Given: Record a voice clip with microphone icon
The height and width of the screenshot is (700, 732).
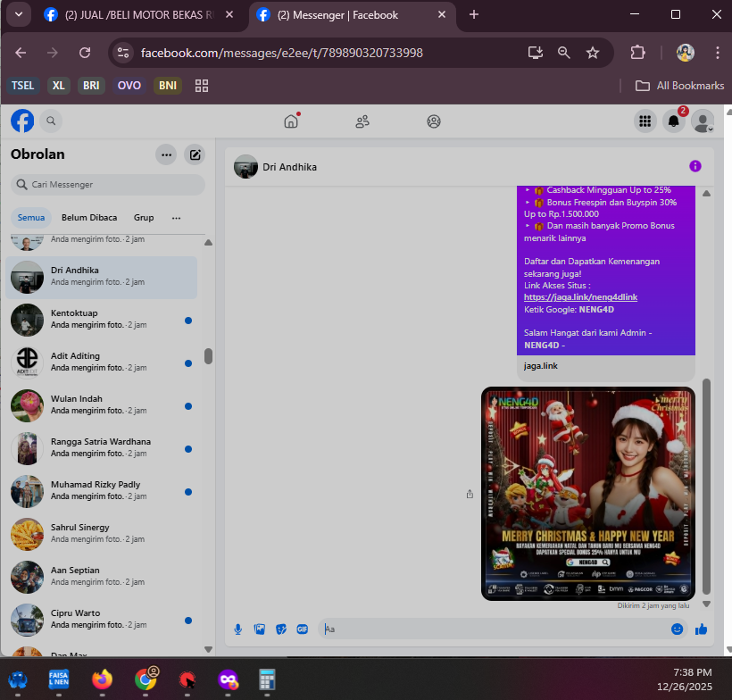Looking at the screenshot, I should (238, 629).
